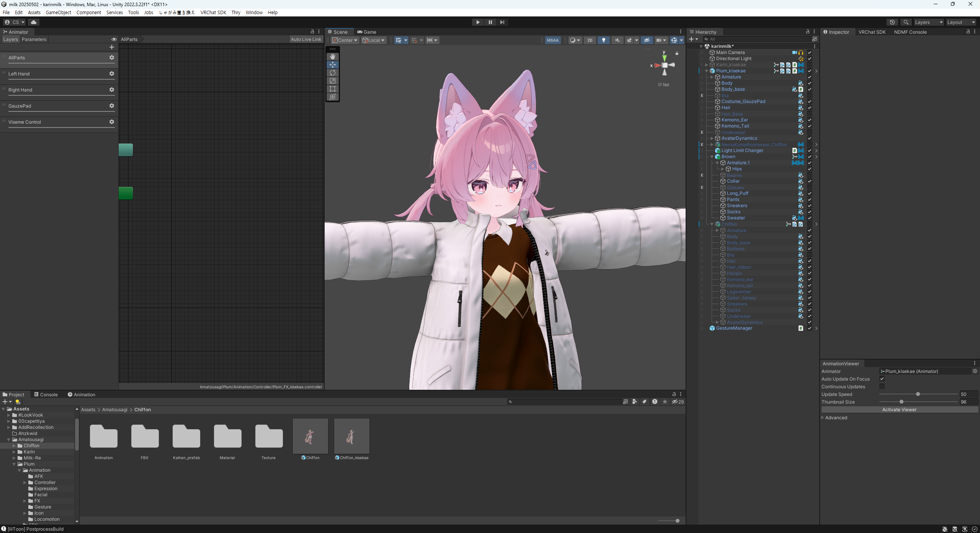The width and height of the screenshot is (980, 533).
Task: Click the Activate Viewer button
Action: pos(899,409)
